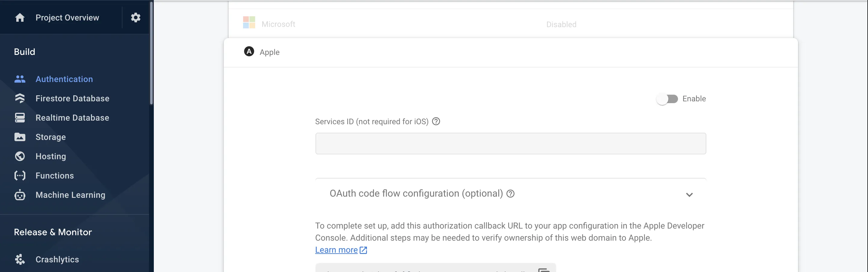Click the Hosting globe icon

tap(20, 157)
